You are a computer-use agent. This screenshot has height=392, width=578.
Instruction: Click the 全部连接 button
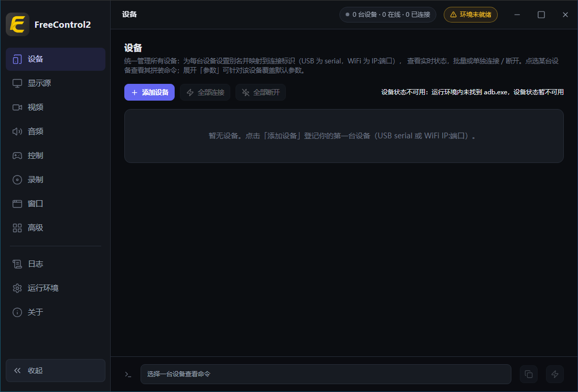coord(205,92)
